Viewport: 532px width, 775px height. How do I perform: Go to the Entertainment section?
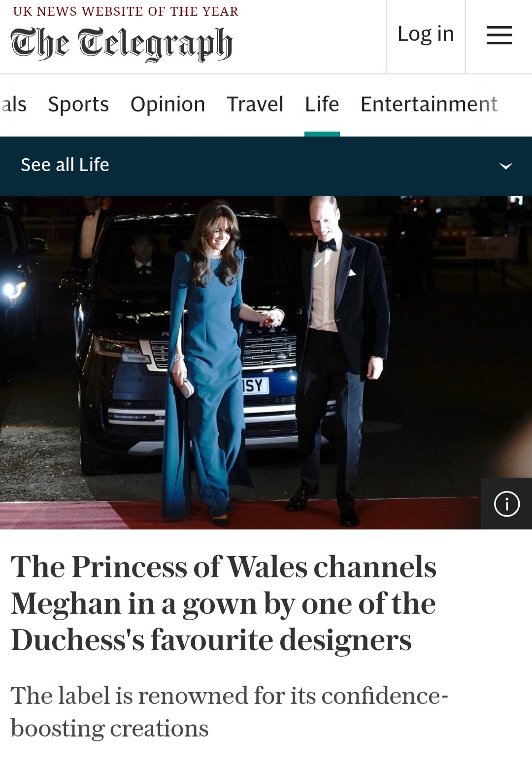[x=429, y=105]
